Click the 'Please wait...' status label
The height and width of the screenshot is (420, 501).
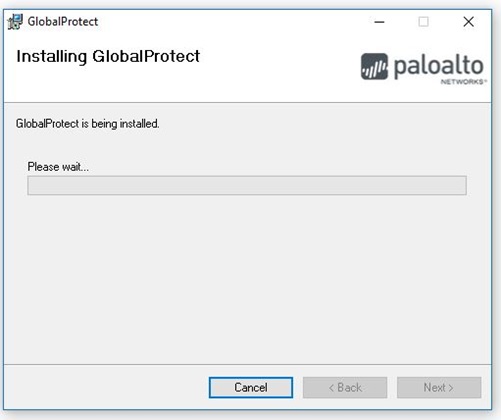pos(58,167)
